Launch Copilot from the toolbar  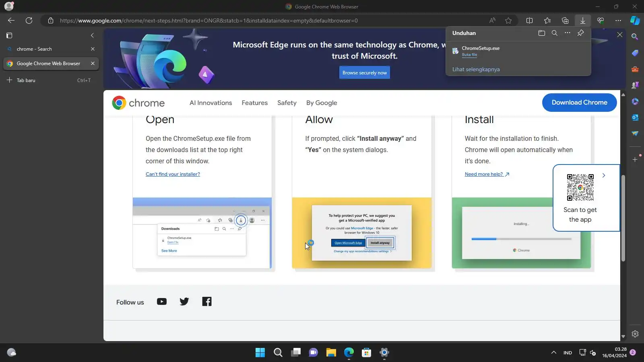coord(635,21)
